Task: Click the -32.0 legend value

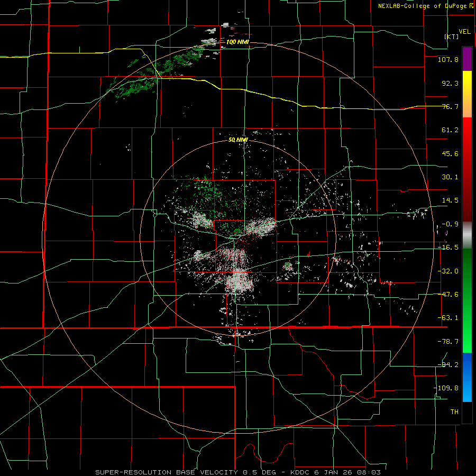Action: (x=448, y=271)
